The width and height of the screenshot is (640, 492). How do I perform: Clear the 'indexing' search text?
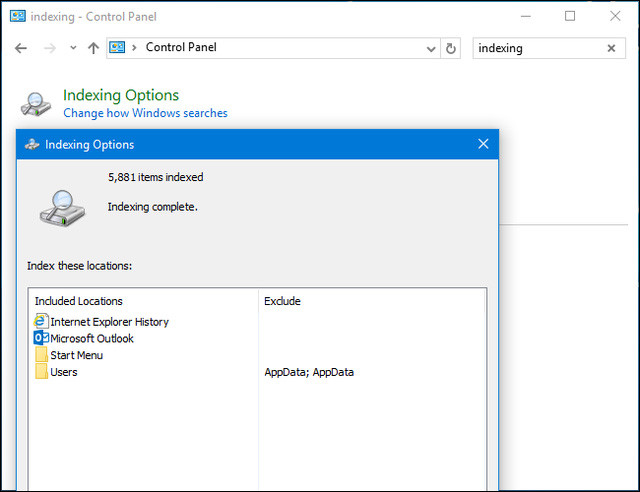(x=611, y=48)
